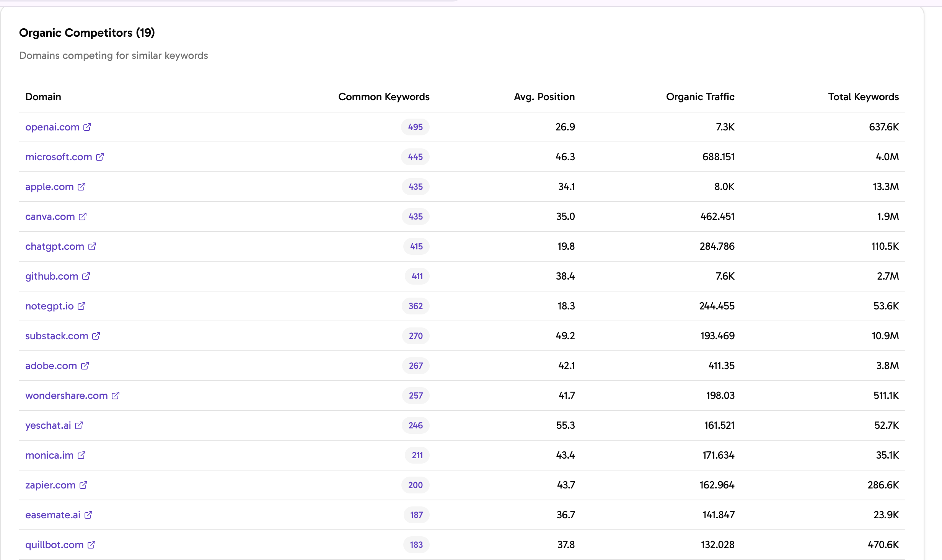
Task: Open external link icon next to wondershare.com
Action: pos(116,396)
